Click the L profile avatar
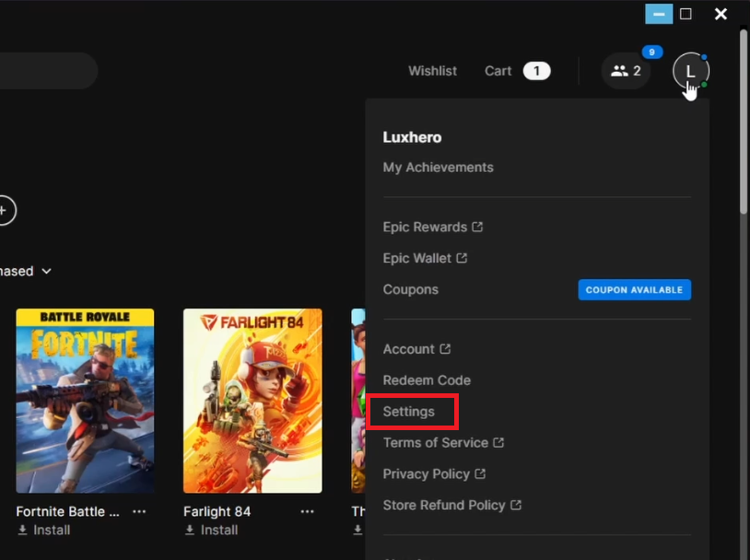This screenshot has height=560, width=750. coord(691,71)
